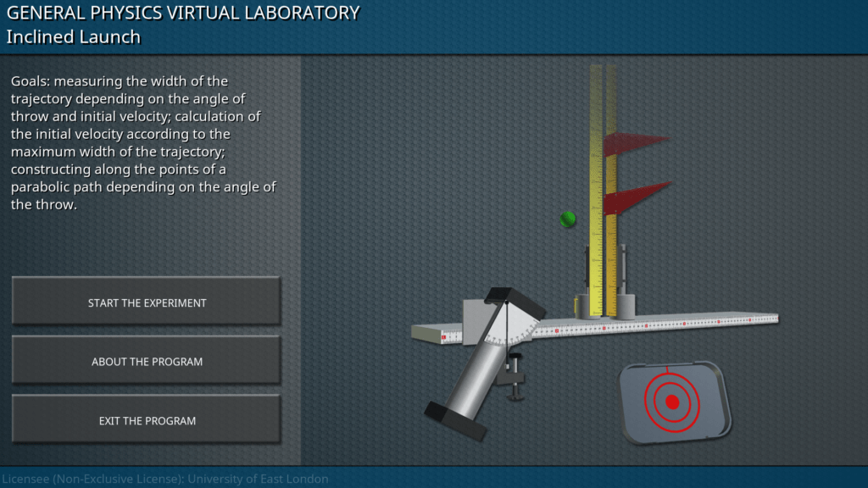Screen dimensions: 868x488
Task: Click the silver launcher cannon tube
Action: tap(476, 373)
